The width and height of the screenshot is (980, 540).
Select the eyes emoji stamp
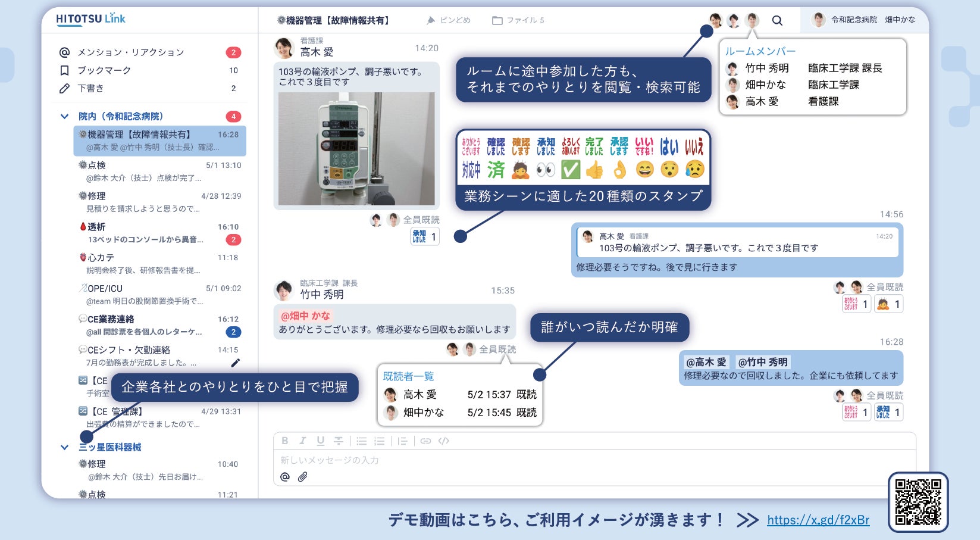(545, 170)
